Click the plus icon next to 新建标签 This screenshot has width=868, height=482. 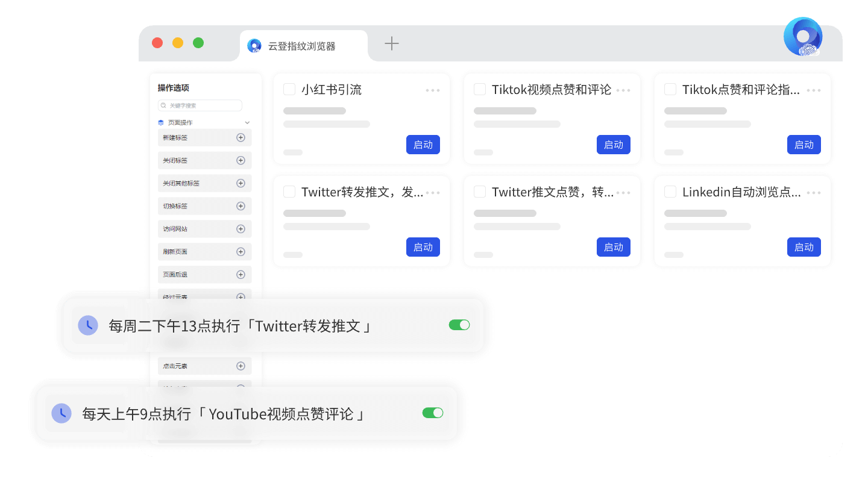tap(241, 137)
